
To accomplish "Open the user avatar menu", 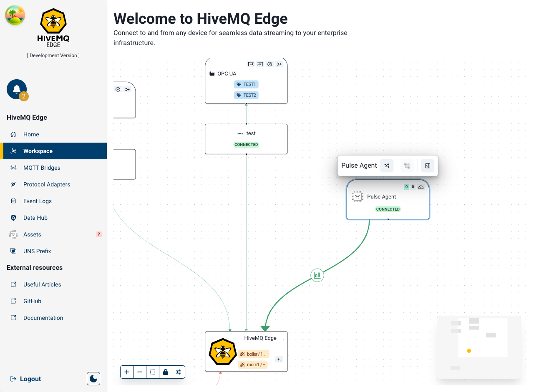I will (x=15, y=15).
